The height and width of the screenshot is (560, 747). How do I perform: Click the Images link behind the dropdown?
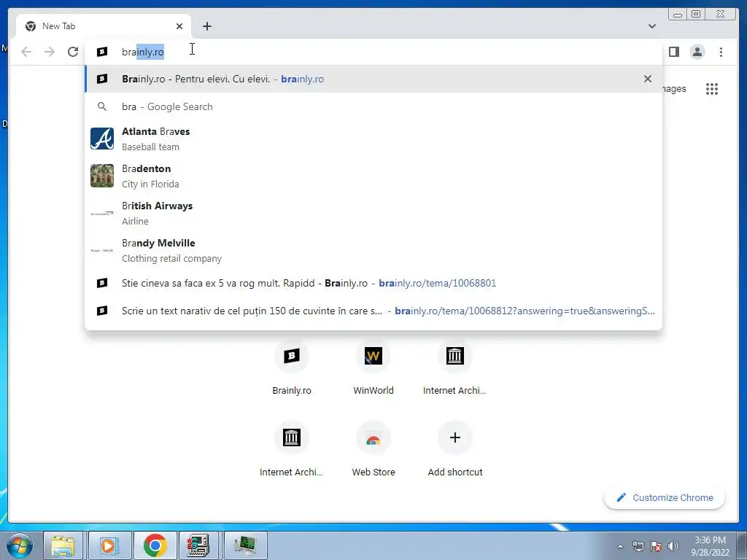point(674,88)
